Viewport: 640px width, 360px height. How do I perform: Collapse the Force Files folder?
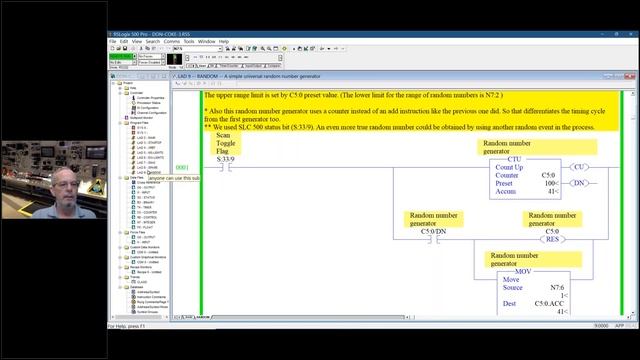(x=120, y=233)
